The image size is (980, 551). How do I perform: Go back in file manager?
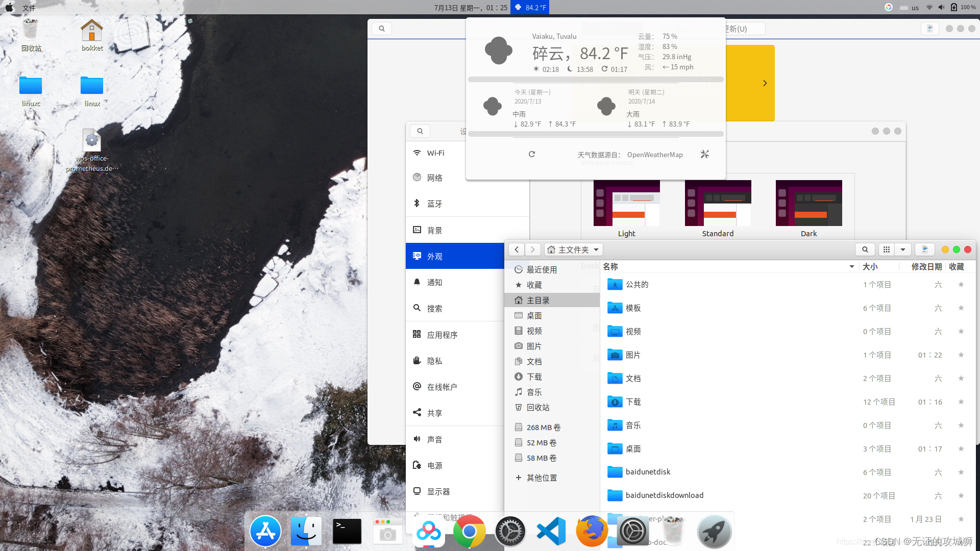tap(517, 249)
